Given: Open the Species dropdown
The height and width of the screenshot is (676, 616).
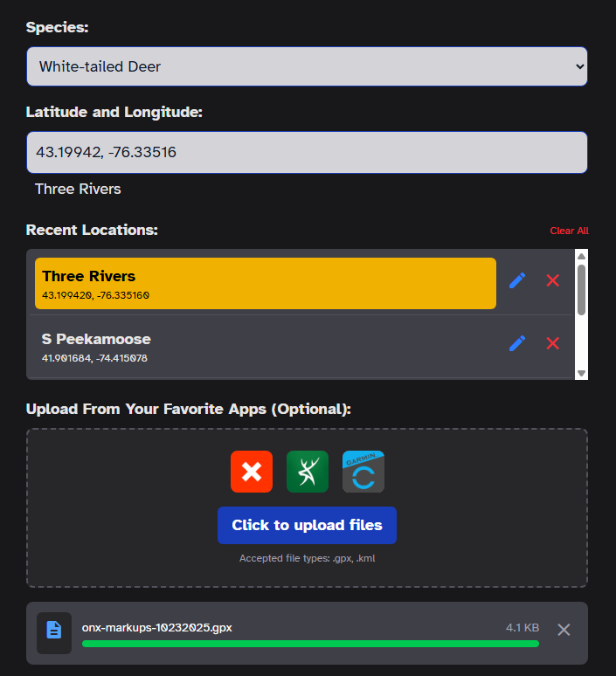Looking at the screenshot, I should (x=307, y=66).
